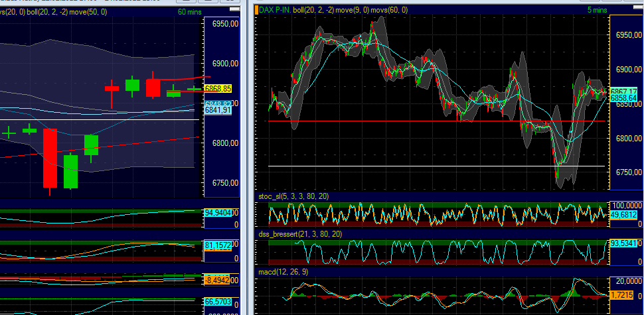
Task: Click 6800,00 on the 60 mins price axis
Action: 226,143
